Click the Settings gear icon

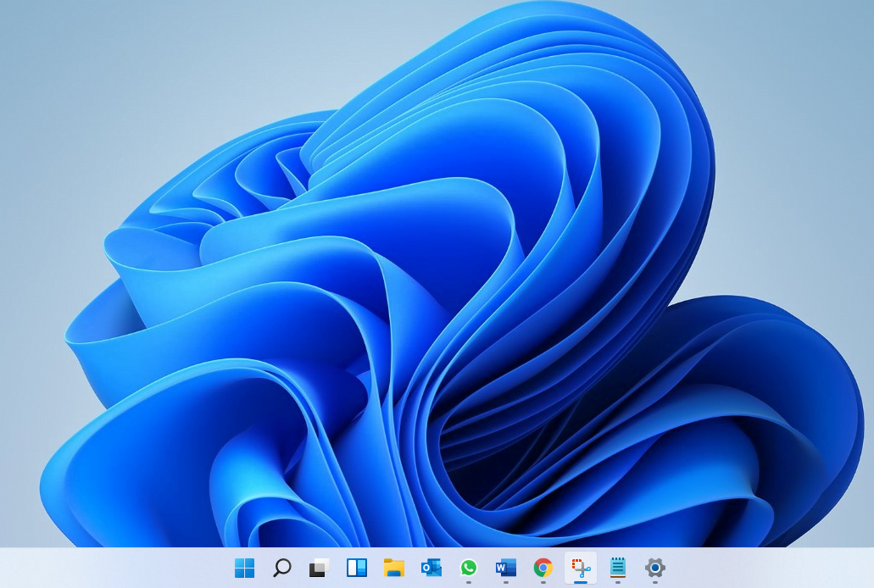tap(654, 569)
